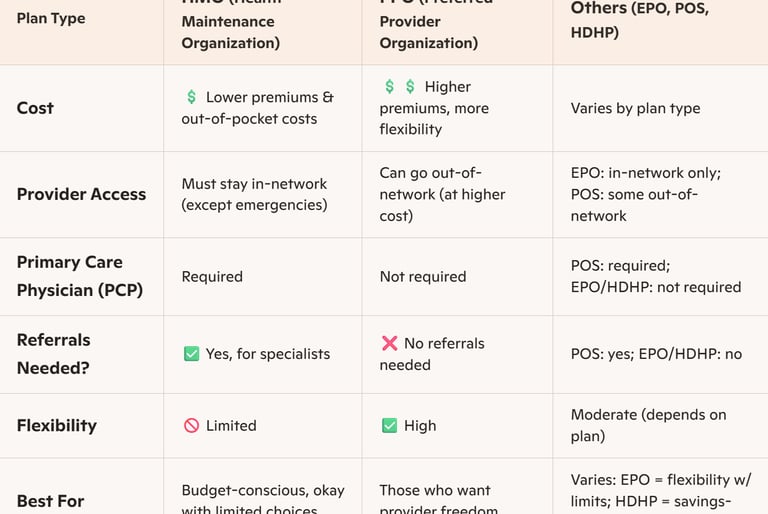Select the "Best For" row label
The width and height of the screenshot is (768, 514).
tap(50, 500)
